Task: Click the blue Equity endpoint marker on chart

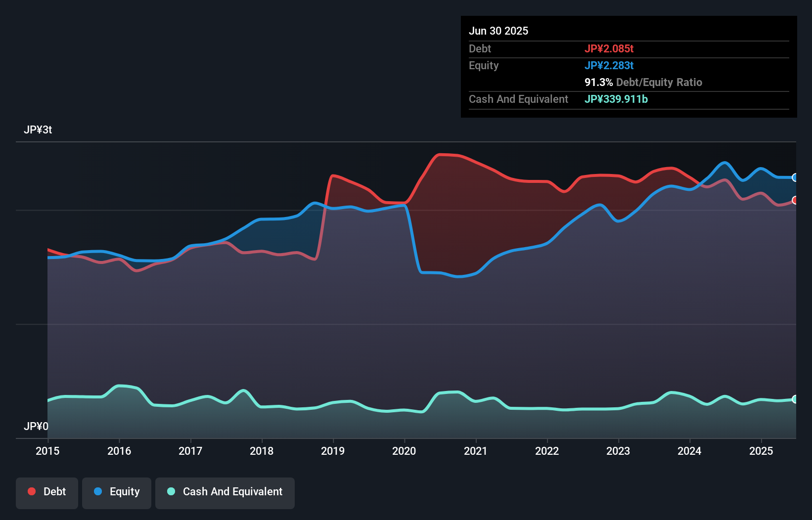Action: (x=795, y=177)
